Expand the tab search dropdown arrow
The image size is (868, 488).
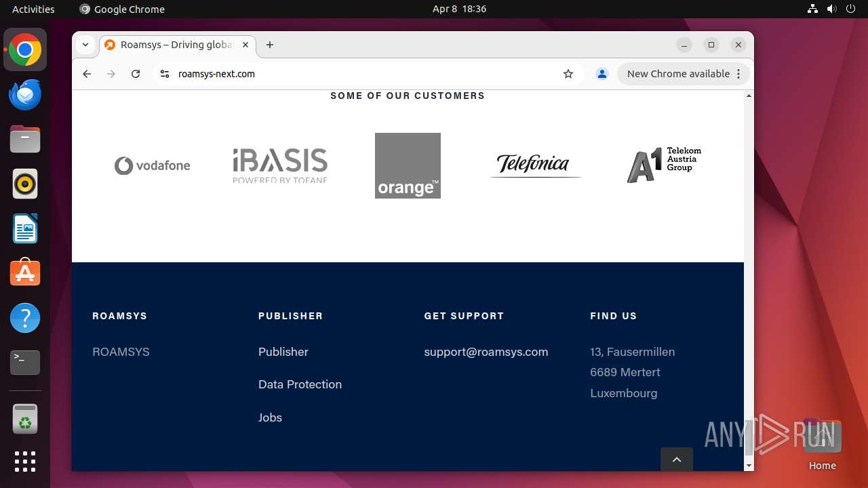tap(85, 45)
